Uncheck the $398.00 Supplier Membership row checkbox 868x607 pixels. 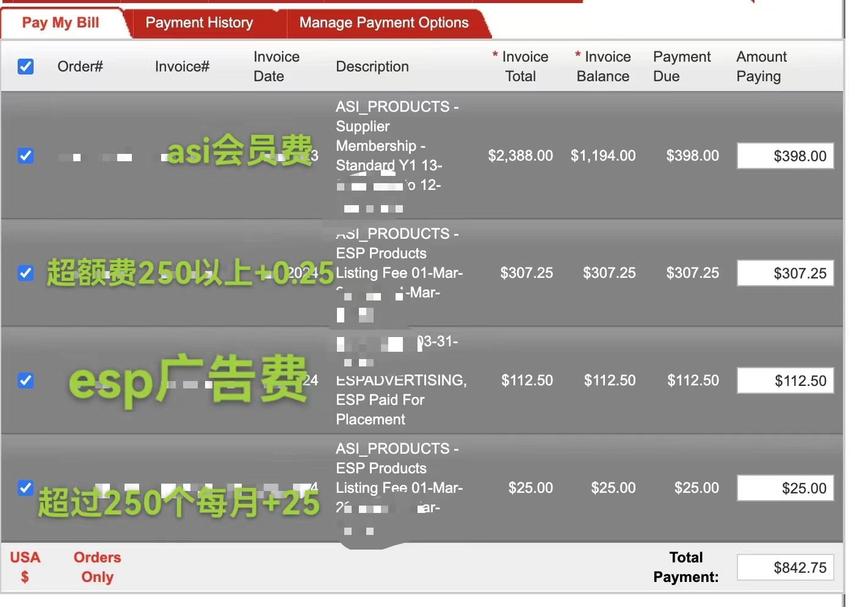coord(26,156)
